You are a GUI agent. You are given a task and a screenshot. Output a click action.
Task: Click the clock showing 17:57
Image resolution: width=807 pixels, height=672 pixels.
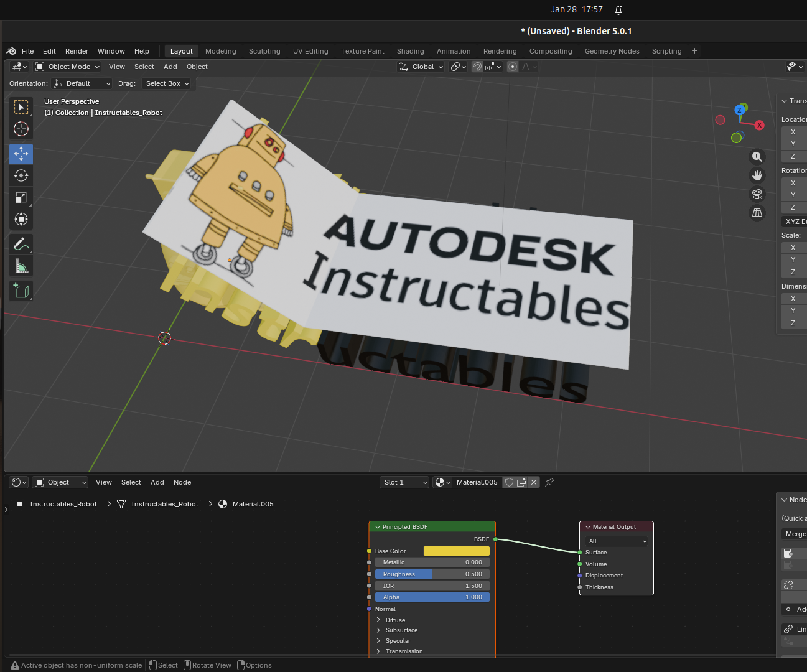click(592, 9)
